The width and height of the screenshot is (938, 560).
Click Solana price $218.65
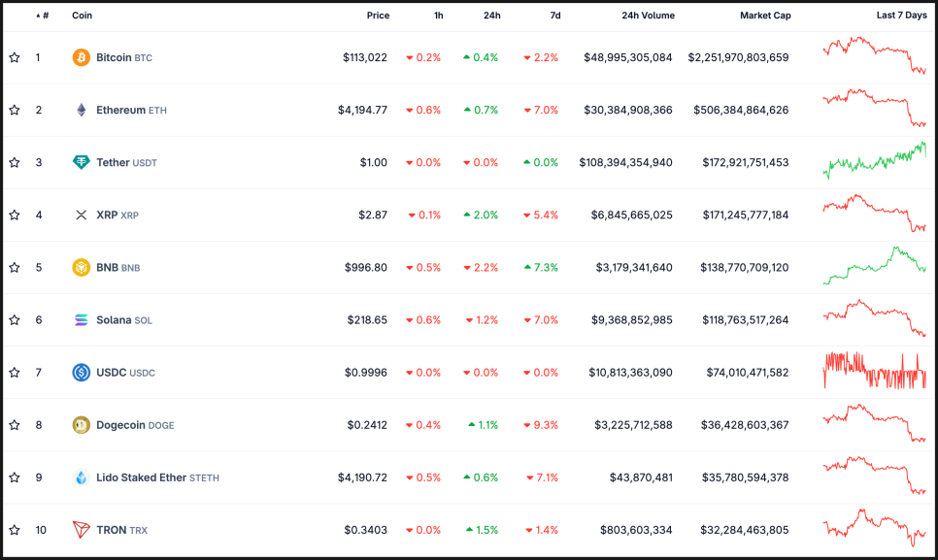(x=367, y=319)
